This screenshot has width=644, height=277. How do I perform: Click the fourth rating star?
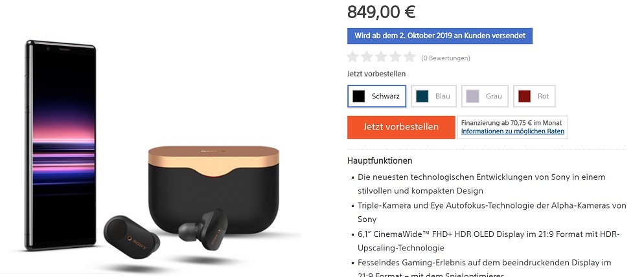tap(395, 57)
